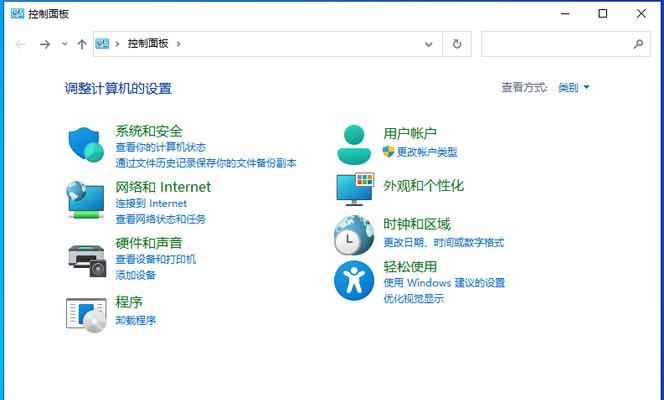The height and width of the screenshot is (400, 664).
Task: Expand the address bar history dropdown
Action: 429,44
